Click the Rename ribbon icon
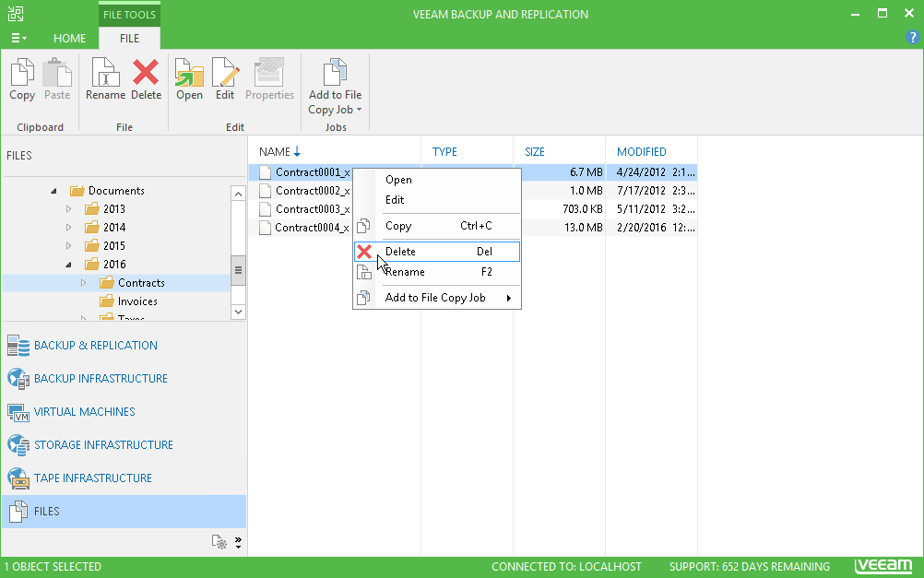Screen dimensions: 924x578 (x=105, y=72)
